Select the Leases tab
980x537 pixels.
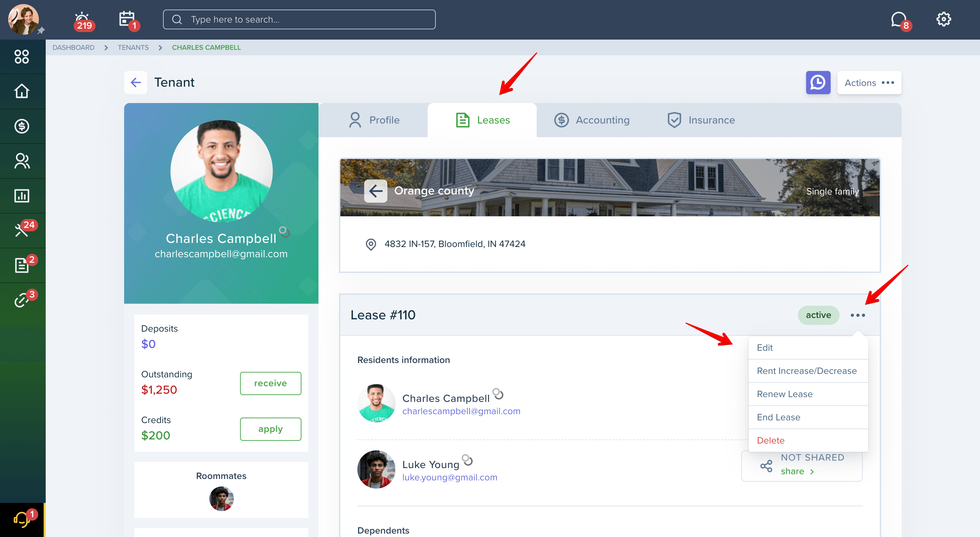[x=482, y=120]
